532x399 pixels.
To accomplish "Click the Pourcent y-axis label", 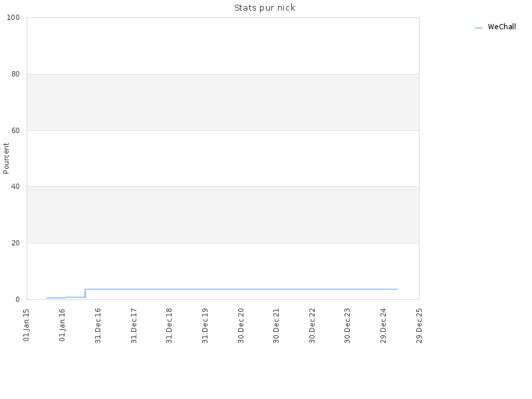I will click(6, 158).
